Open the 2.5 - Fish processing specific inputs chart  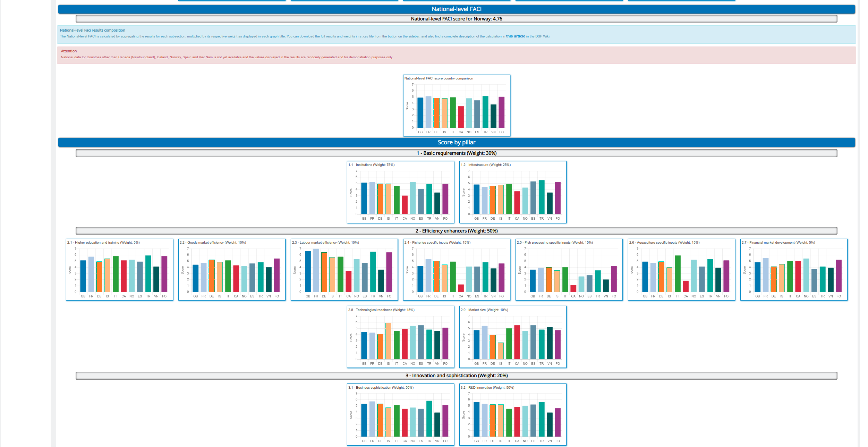569,270
